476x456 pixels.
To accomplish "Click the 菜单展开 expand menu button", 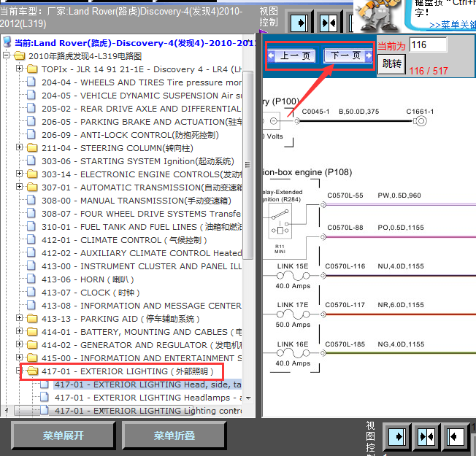I will (63, 436).
